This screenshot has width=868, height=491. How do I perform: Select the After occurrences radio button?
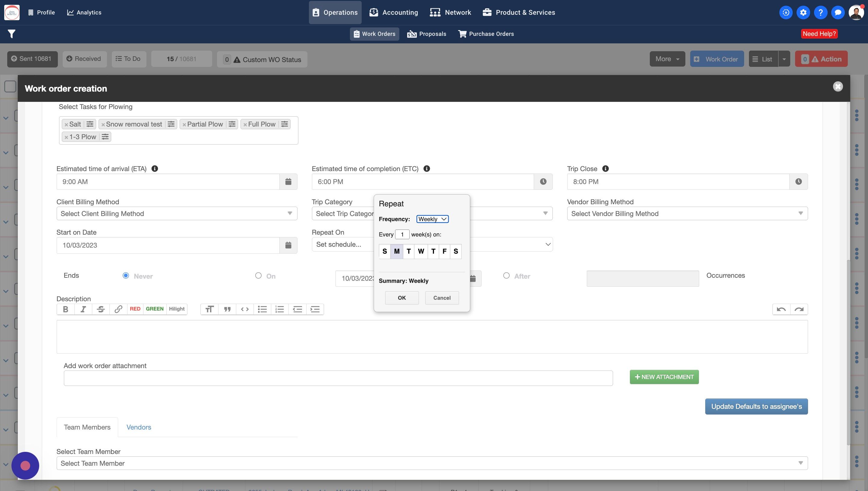coord(506,276)
